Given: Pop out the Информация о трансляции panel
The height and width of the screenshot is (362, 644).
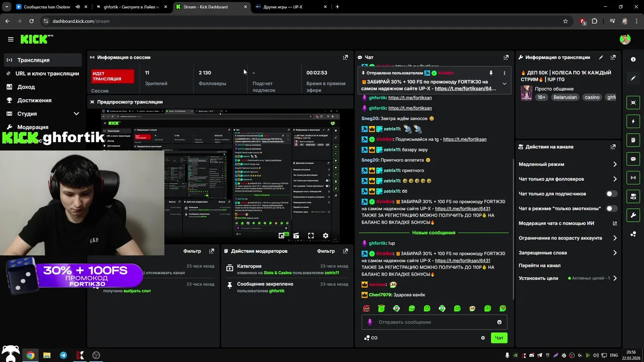Looking at the screenshot, I should [613, 57].
